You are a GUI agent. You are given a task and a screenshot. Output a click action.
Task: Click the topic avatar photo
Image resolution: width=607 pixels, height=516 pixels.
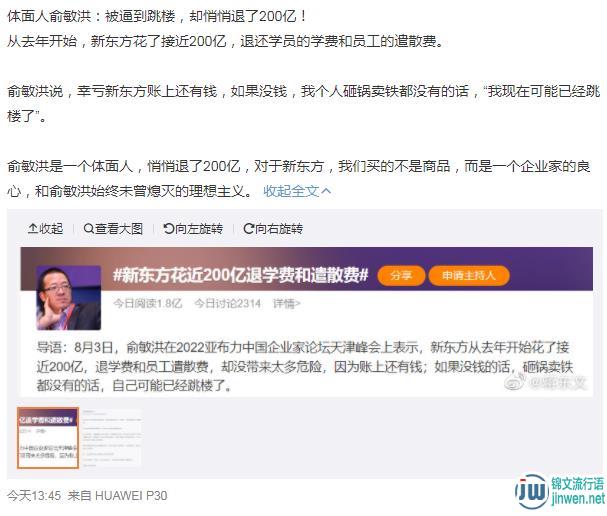(x=69, y=298)
